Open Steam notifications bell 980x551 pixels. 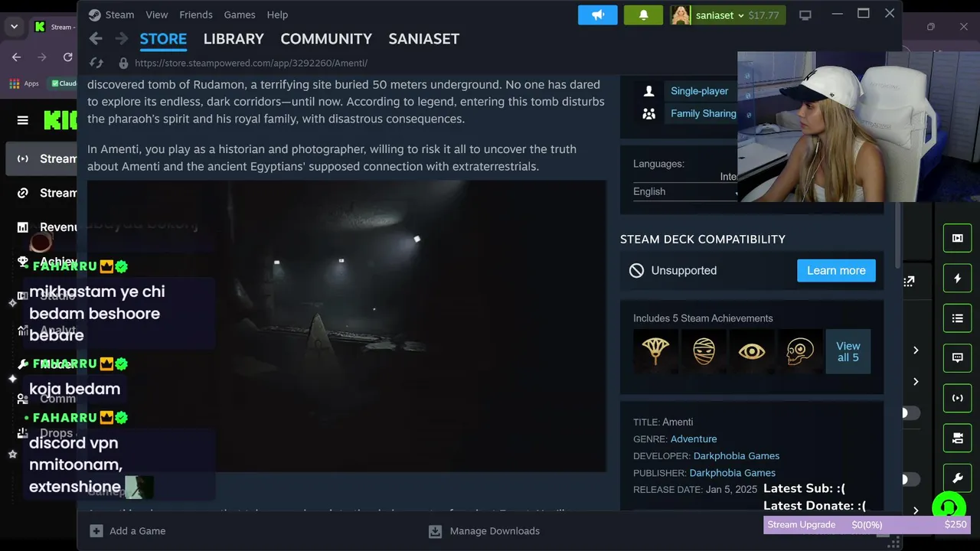pos(643,15)
